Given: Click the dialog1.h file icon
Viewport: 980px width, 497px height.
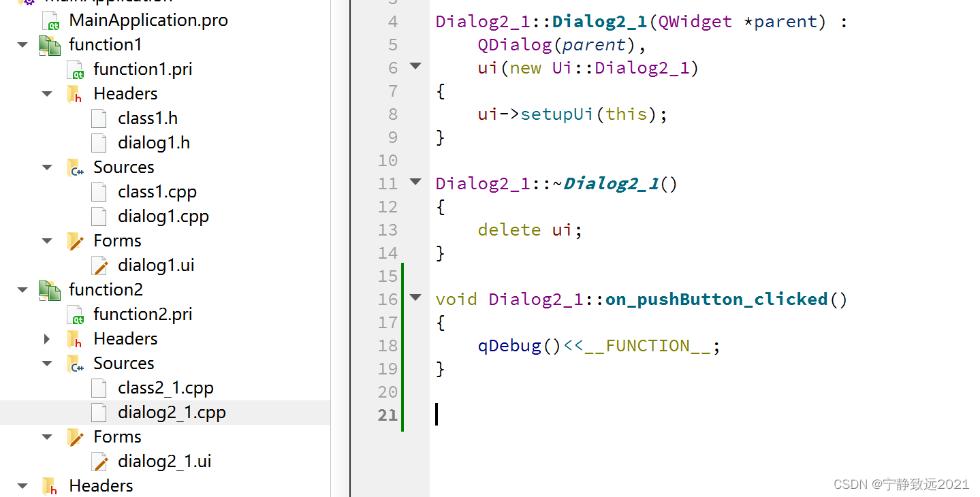Looking at the screenshot, I should pos(99,143).
